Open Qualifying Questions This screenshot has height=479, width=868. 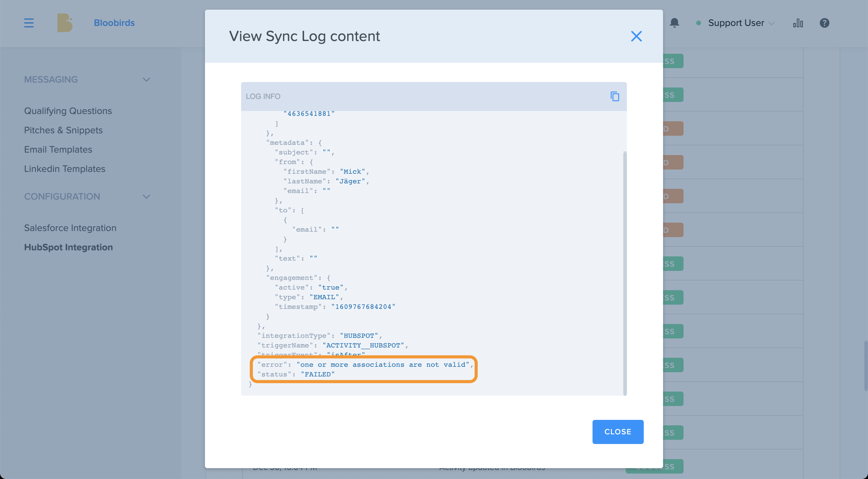[68, 111]
